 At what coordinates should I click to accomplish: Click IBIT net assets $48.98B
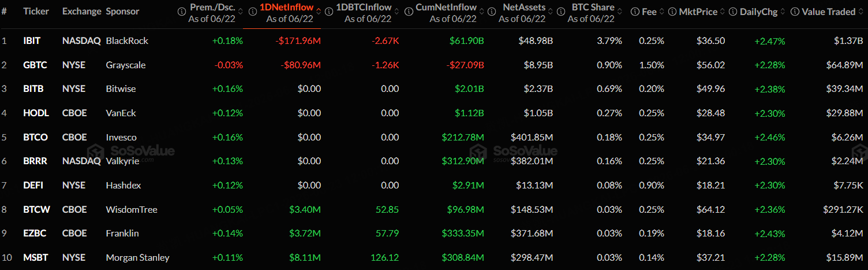click(536, 41)
